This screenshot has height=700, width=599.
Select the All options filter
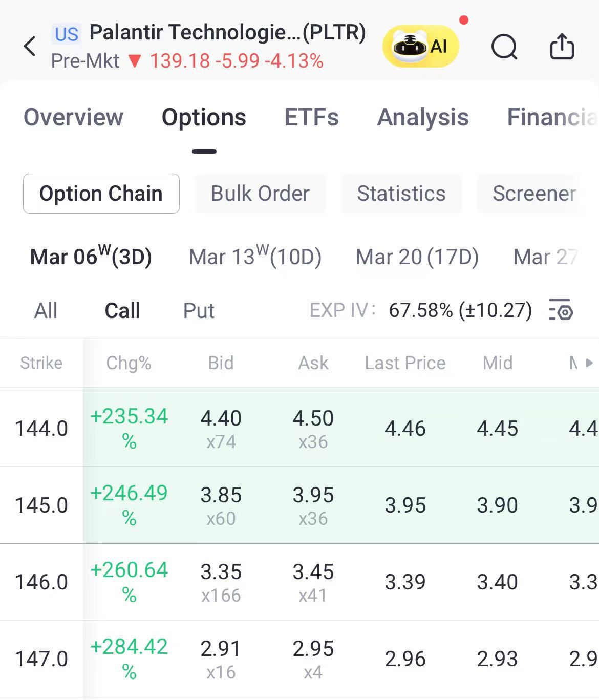pos(46,311)
